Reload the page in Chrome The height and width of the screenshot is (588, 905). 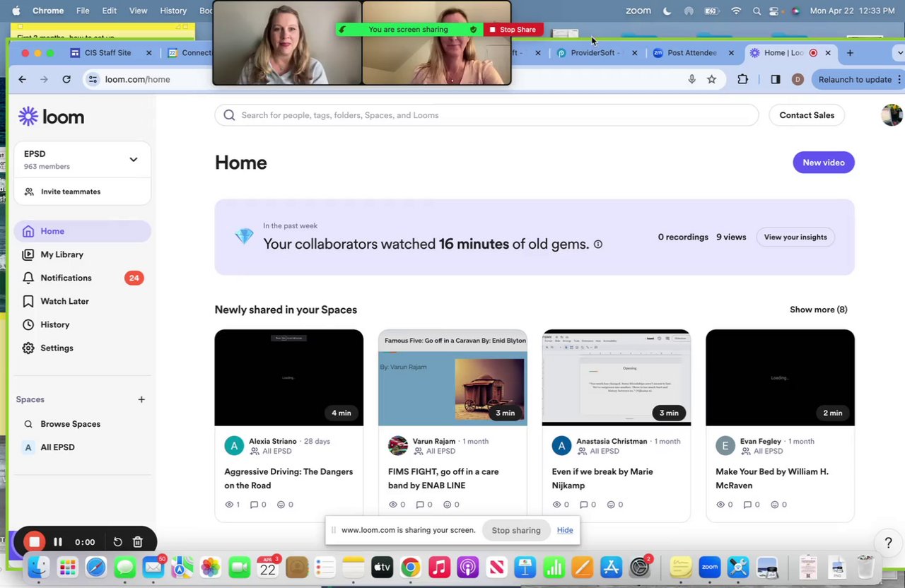tap(66, 79)
